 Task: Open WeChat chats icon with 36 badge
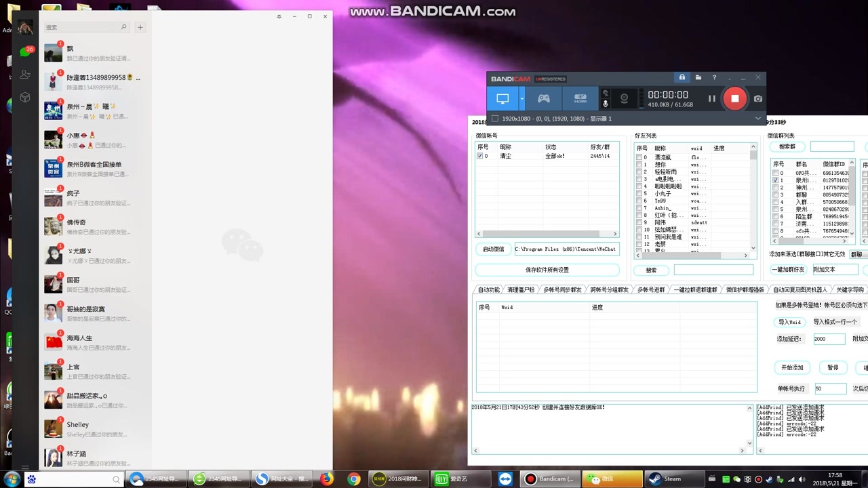[x=25, y=52]
